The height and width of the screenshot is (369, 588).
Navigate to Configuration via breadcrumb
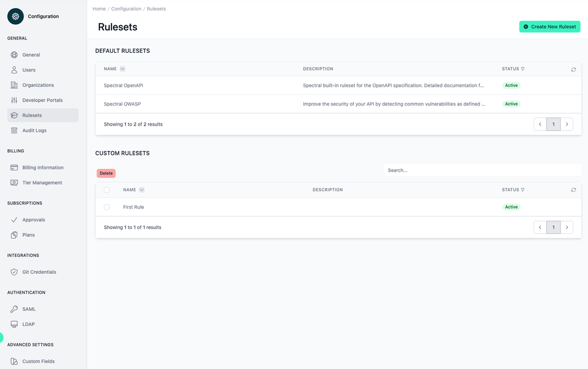126,8
